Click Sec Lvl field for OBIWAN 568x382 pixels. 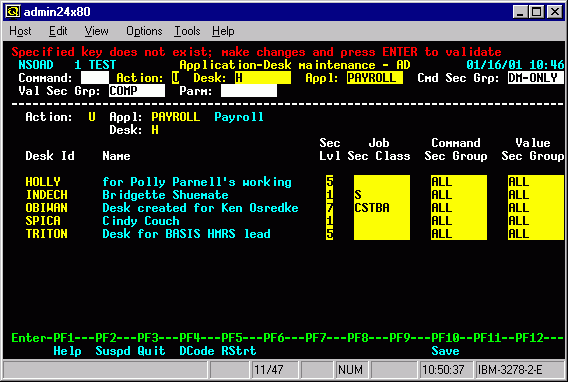click(x=329, y=208)
